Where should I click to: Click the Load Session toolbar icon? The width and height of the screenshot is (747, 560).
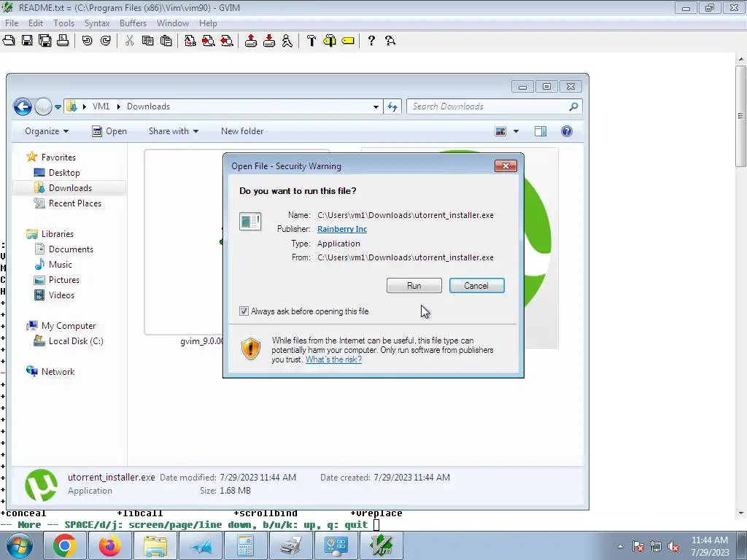[x=251, y=41]
